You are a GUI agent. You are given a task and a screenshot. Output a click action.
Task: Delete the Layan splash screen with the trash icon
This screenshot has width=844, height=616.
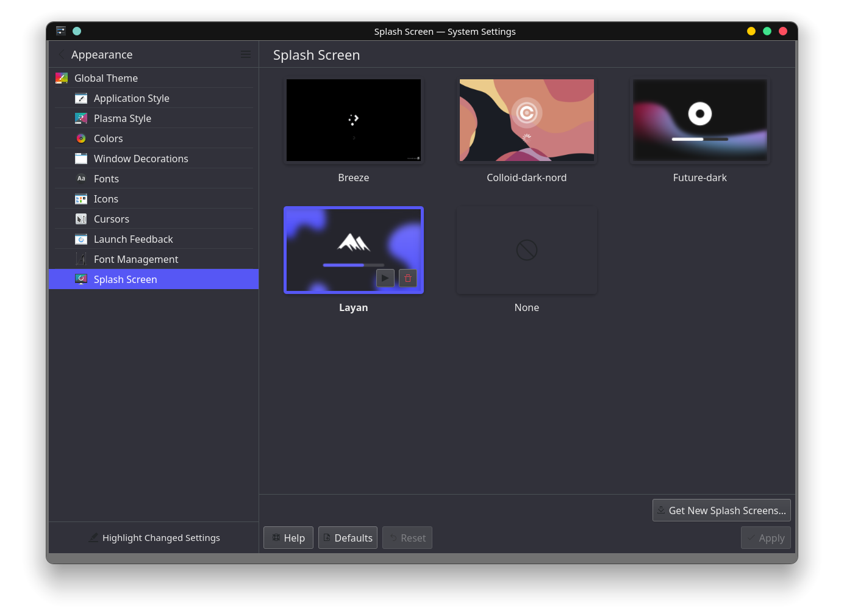click(x=407, y=278)
